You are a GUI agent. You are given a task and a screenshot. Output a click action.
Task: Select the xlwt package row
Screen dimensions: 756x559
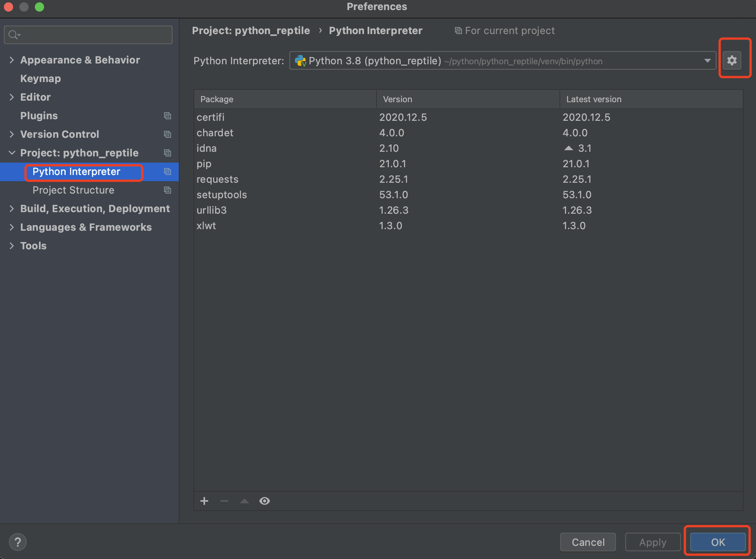click(x=468, y=226)
